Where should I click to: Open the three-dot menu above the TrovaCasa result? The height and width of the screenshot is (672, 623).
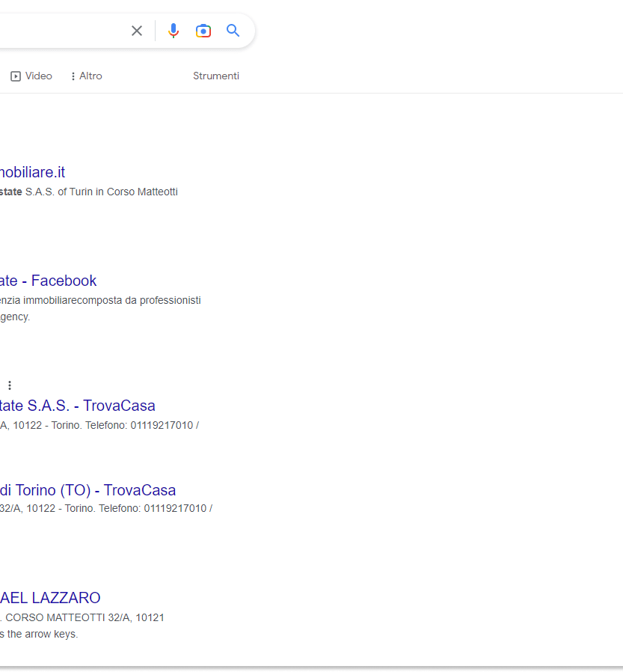(x=10, y=385)
